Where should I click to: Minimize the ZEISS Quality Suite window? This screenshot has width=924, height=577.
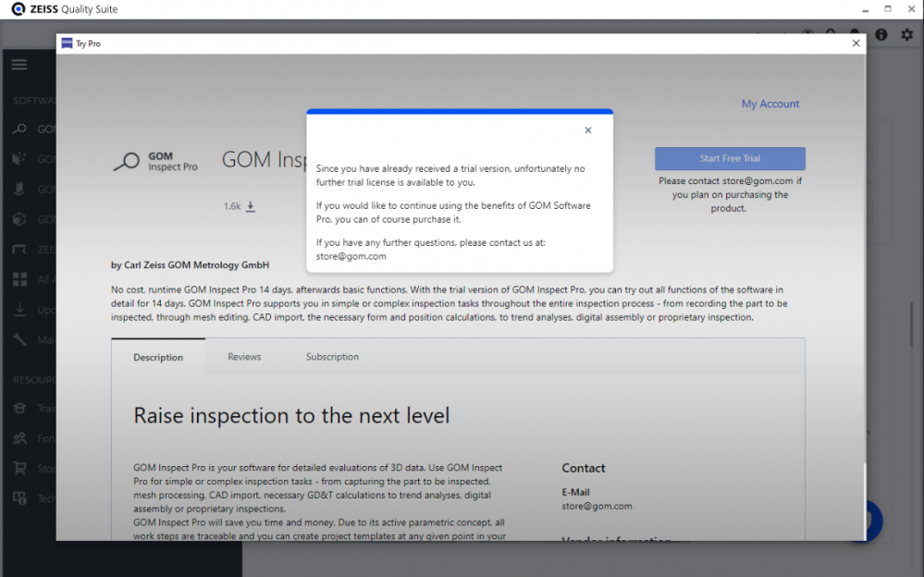[865, 9]
